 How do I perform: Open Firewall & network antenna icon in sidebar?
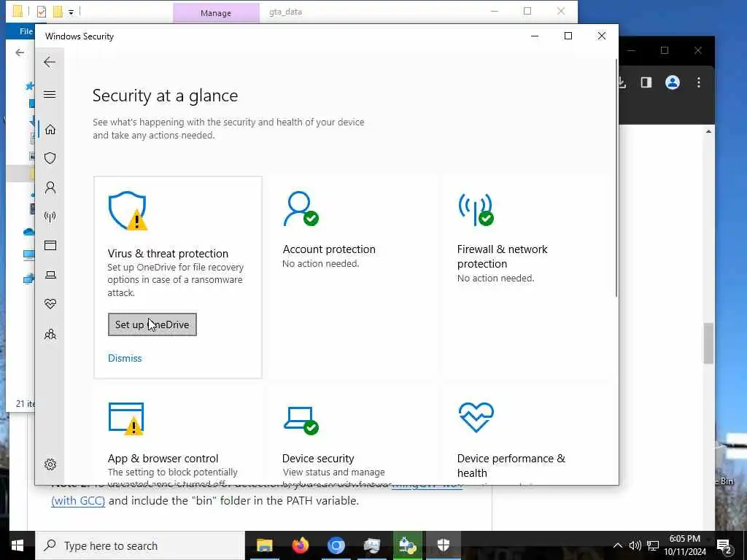[50, 217]
